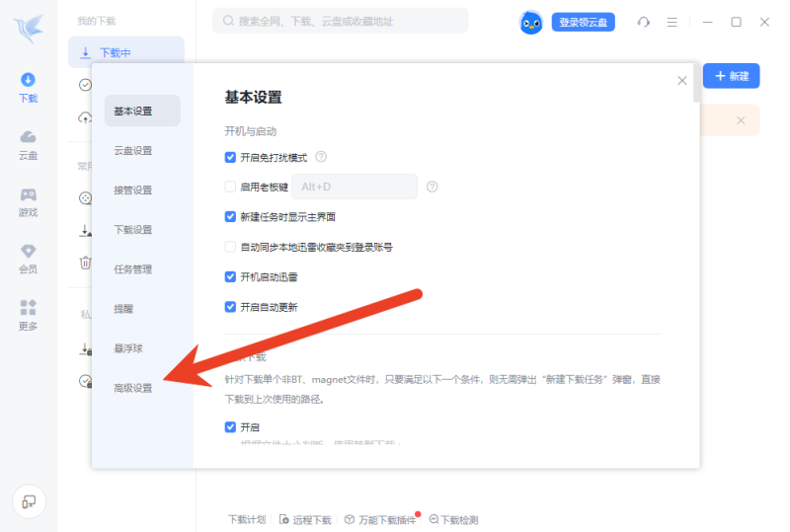Close the settings dialog

681,81
